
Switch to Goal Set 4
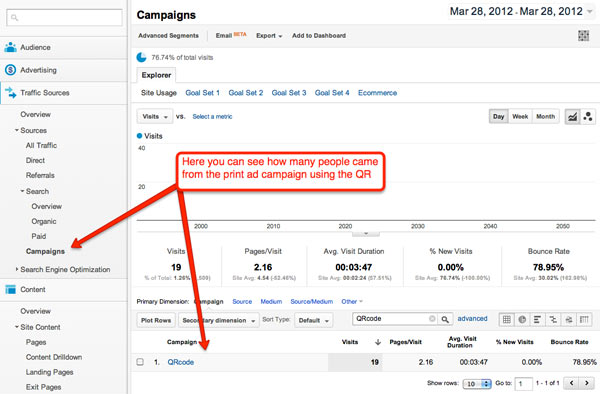click(x=332, y=93)
